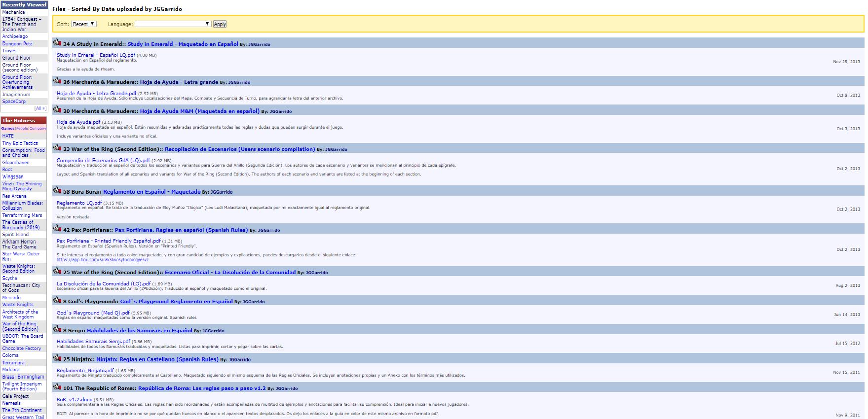Open the Sort dropdown set to Recent
Image resolution: width=868 pixels, height=419 pixels.
(x=83, y=24)
